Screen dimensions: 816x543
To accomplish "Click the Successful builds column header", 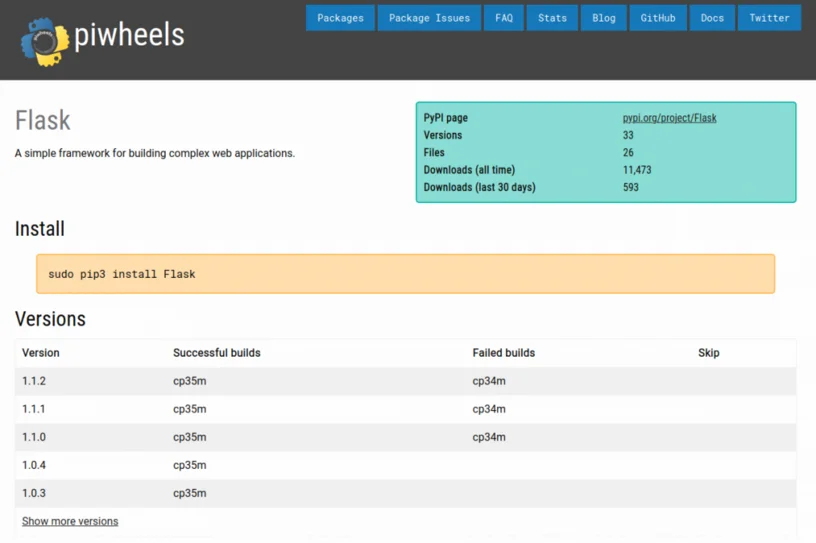I will (x=216, y=353).
